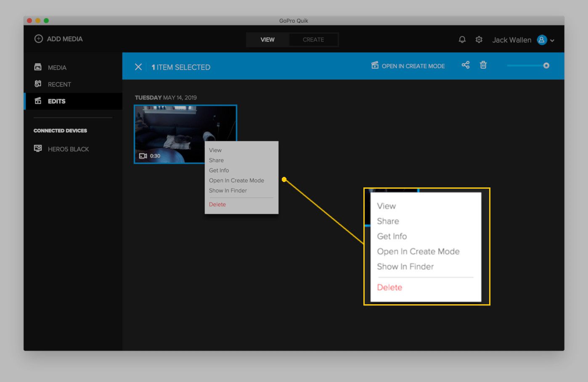588x382 pixels.
Task: Choose Delete in the context menu
Action: coord(217,204)
